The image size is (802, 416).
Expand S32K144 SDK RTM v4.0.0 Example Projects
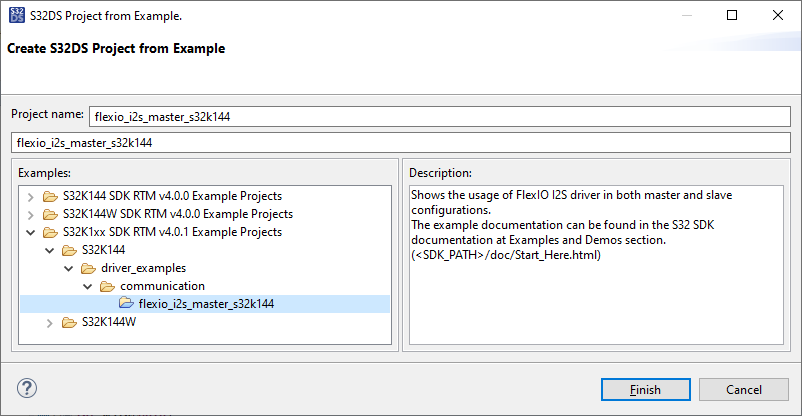point(30,196)
